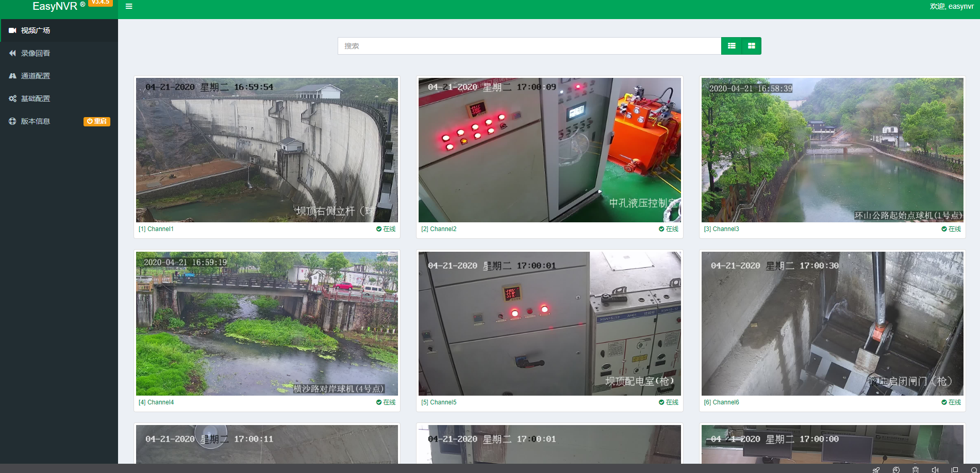The width and height of the screenshot is (980, 473).
Task: Click the window panel icon in bottom bar
Action: (955, 469)
